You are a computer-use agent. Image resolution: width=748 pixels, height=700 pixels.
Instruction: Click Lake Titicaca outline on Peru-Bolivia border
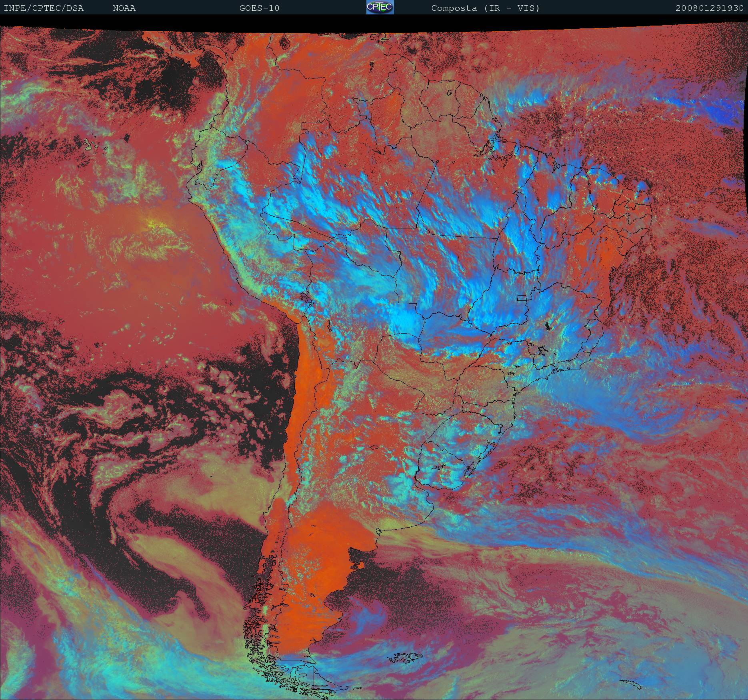pos(305,298)
